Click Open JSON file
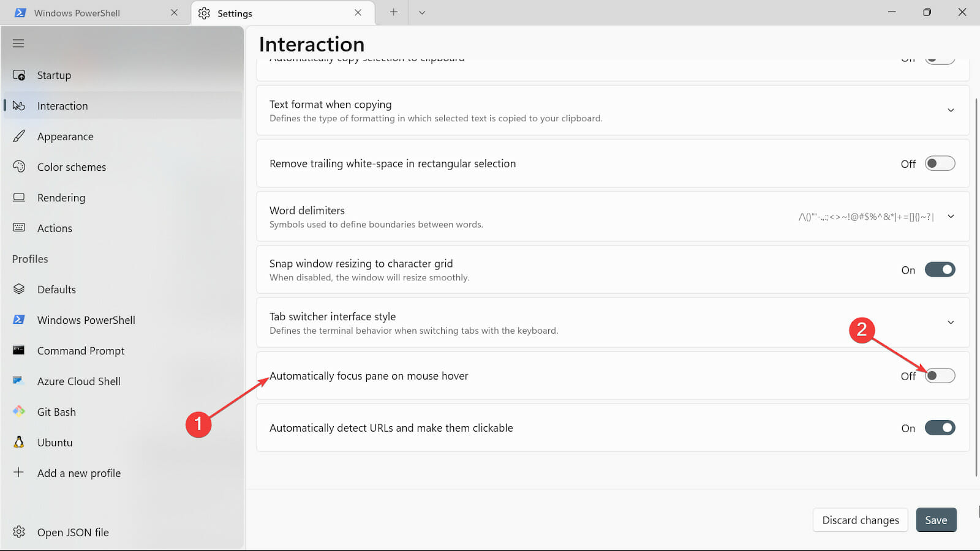The image size is (980, 551). (x=123, y=532)
